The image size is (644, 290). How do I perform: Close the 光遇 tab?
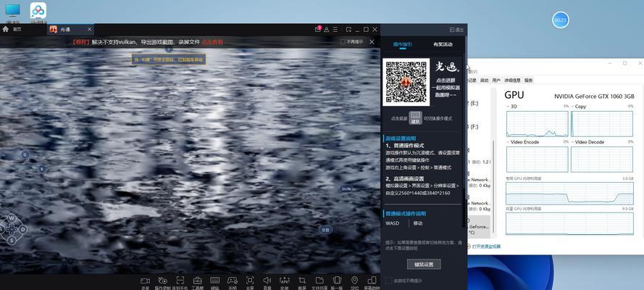coord(90,30)
